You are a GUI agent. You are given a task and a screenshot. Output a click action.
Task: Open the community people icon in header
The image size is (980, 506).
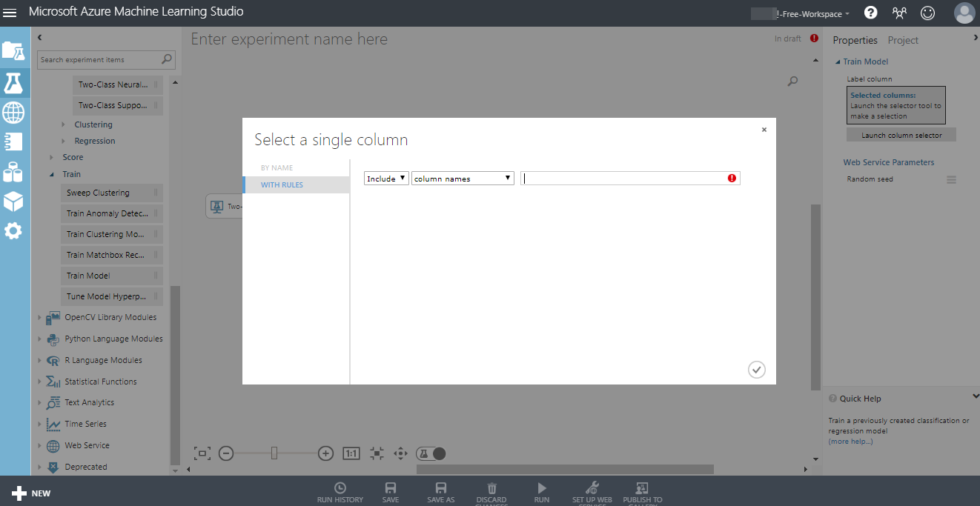[x=899, y=13]
